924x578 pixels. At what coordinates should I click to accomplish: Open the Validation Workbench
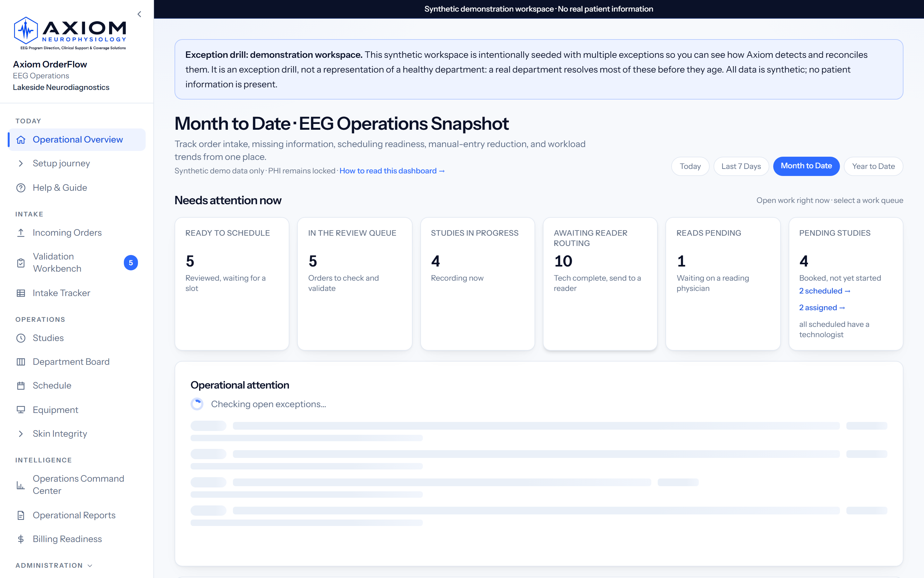[76, 263]
